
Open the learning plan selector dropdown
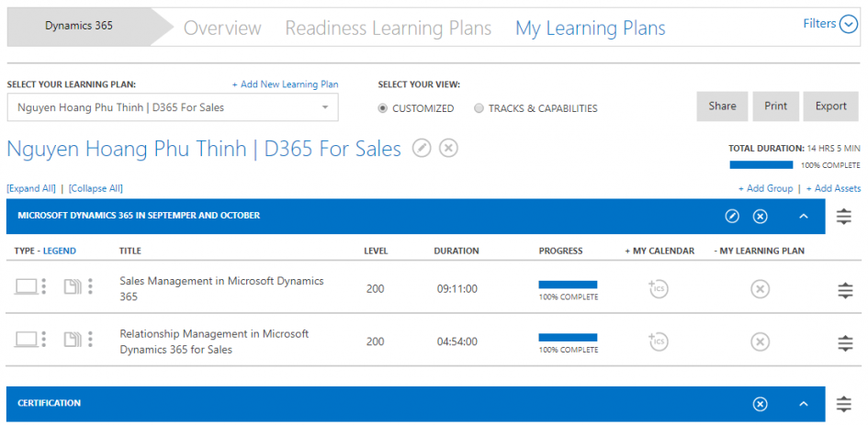[173, 107]
